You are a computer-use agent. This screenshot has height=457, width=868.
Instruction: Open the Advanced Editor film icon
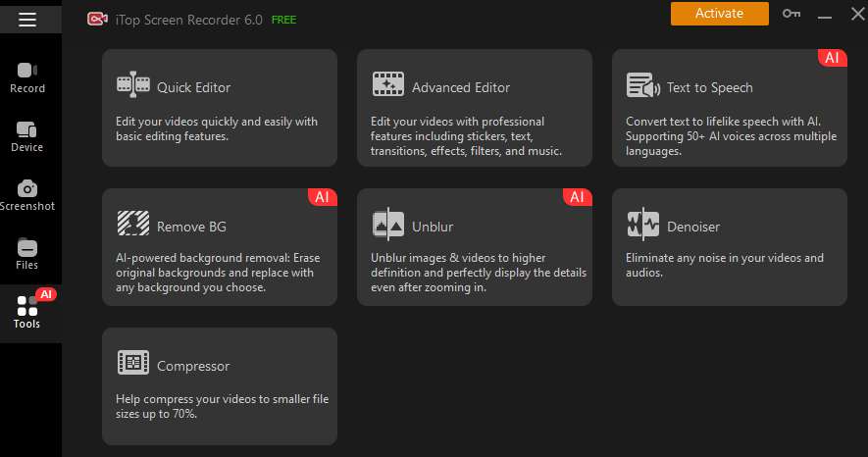[388, 85]
